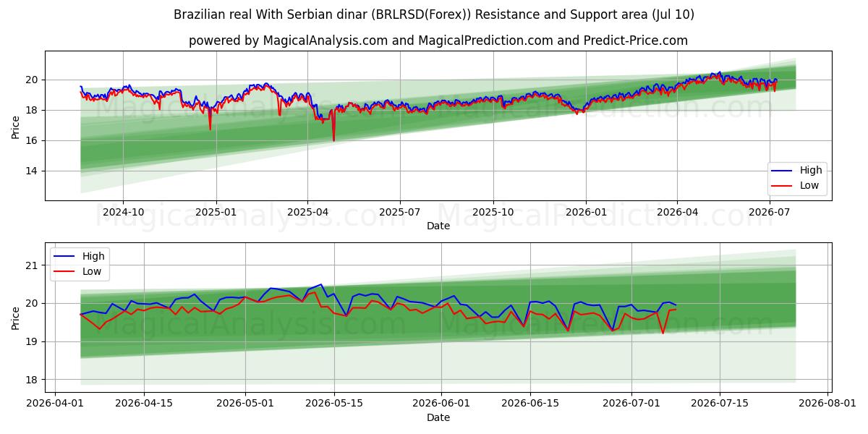Click the '2026-05-15' date tick on the lower chart
The width and height of the screenshot is (868, 434).
point(334,404)
